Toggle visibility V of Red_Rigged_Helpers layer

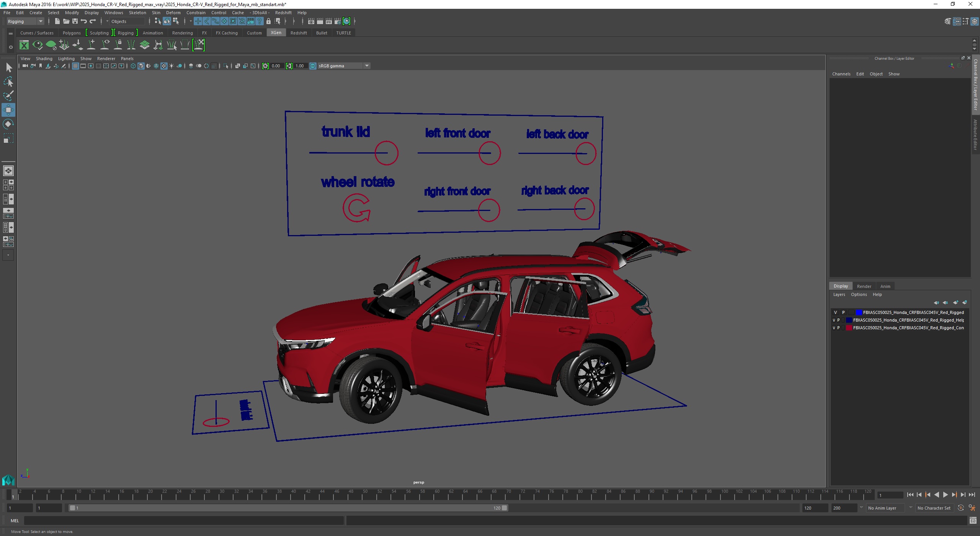coord(834,320)
